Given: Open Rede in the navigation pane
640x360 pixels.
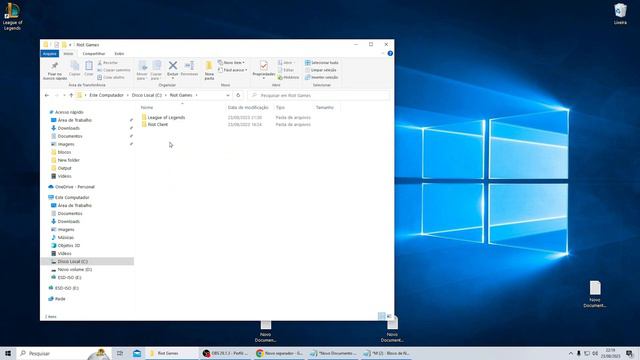Looking at the screenshot, I should (x=60, y=299).
